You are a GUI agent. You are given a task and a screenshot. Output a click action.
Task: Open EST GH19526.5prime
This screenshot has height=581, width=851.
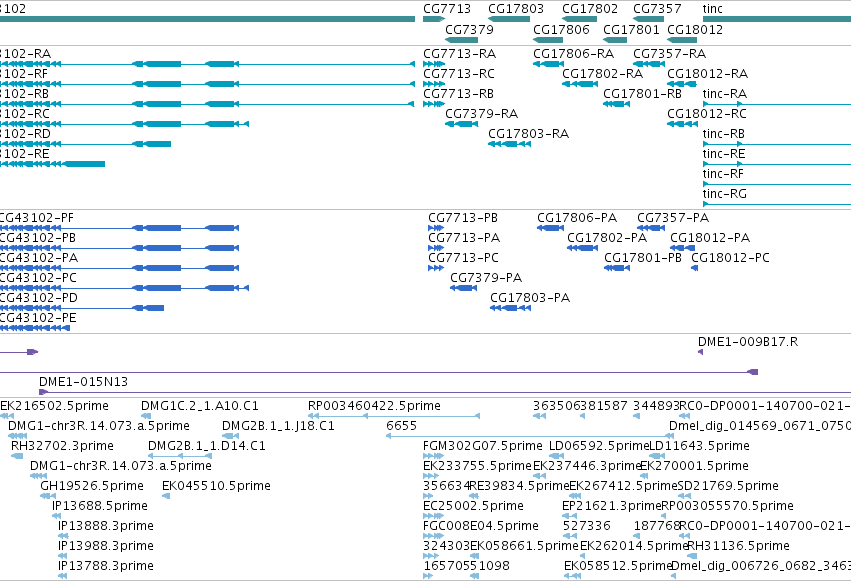pos(92,486)
